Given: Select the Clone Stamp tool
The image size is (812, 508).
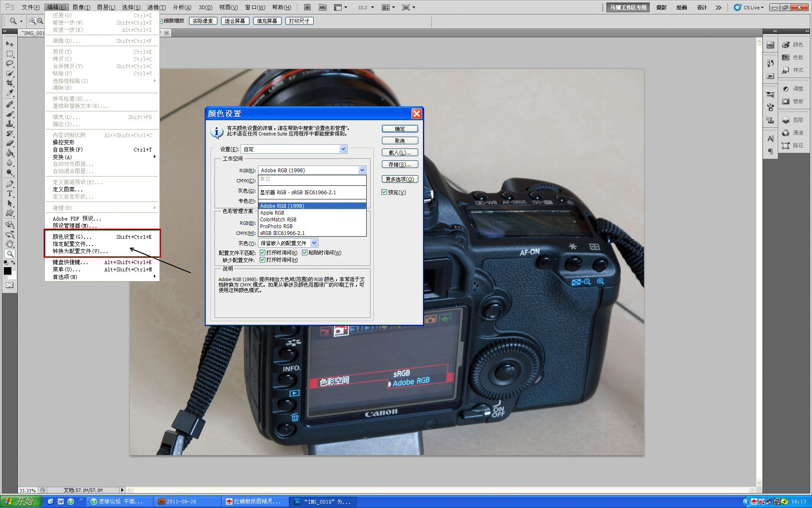Looking at the screenshot, I should pos(10,124).
